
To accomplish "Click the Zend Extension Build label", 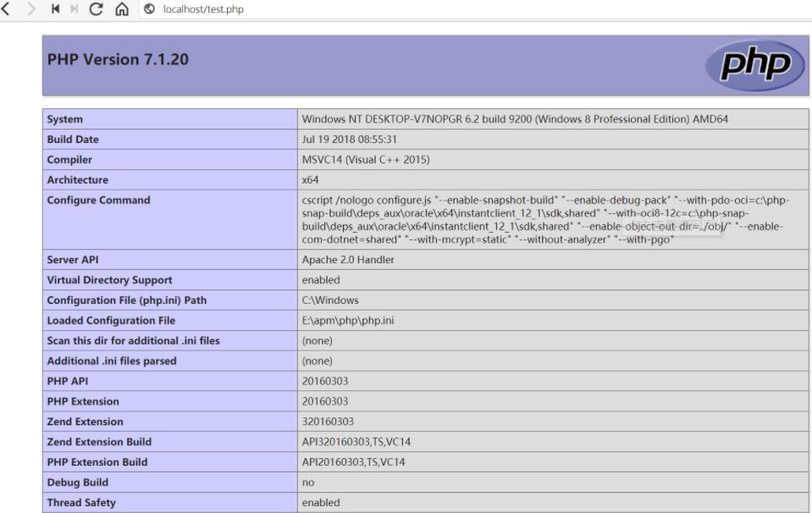I will [99, 442].
